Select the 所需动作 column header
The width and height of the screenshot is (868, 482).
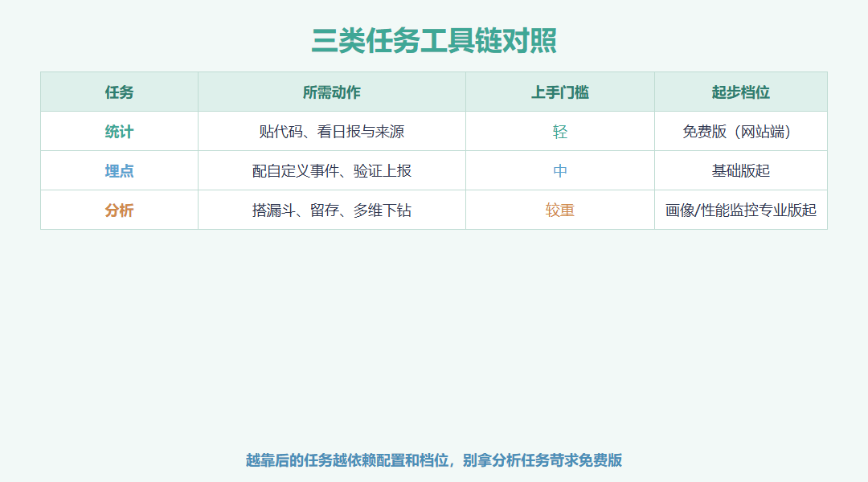(332, 92)
